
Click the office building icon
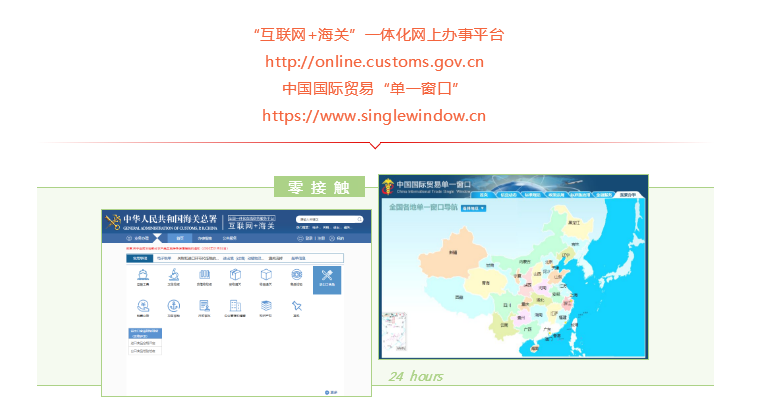pyautogui.click(x=235, y=306)
